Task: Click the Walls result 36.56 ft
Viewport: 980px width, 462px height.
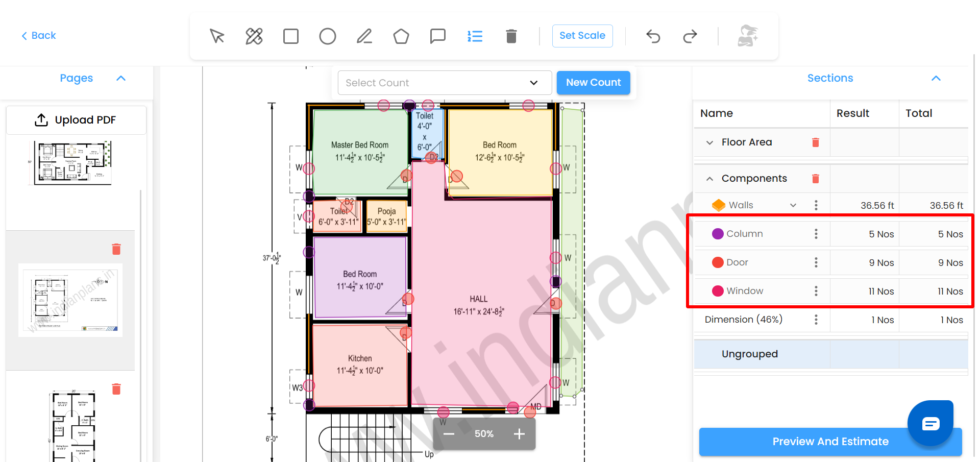Action: 877,205
